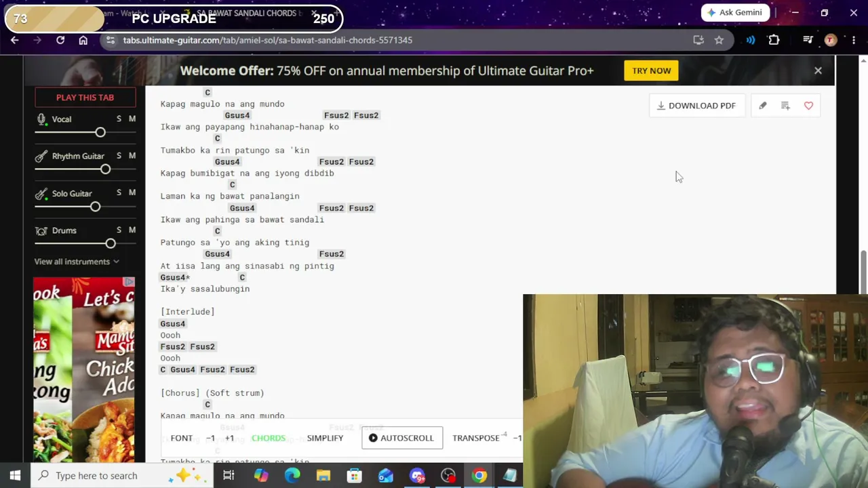Click the TRANSPOSE label in the toolbar
868x488 pixels.
coord(475,438)
